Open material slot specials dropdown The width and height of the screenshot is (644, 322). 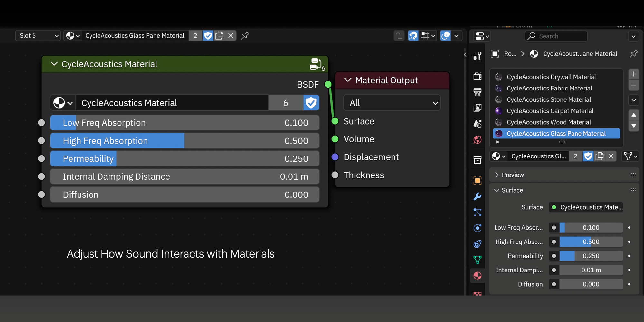[x=634, y=100]
